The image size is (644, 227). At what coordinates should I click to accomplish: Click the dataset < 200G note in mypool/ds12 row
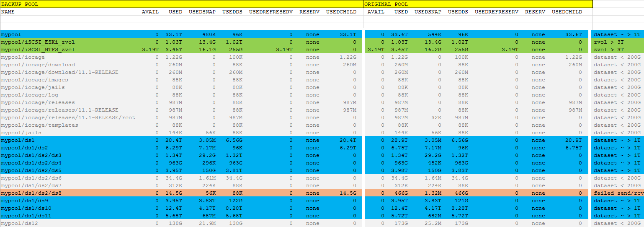(617, 223)
